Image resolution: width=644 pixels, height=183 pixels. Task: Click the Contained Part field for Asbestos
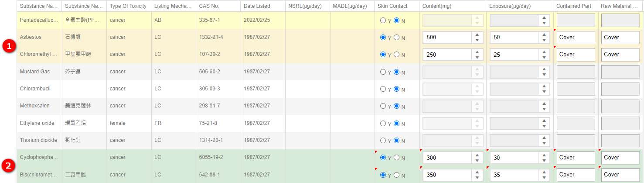(x=576, y=38)
